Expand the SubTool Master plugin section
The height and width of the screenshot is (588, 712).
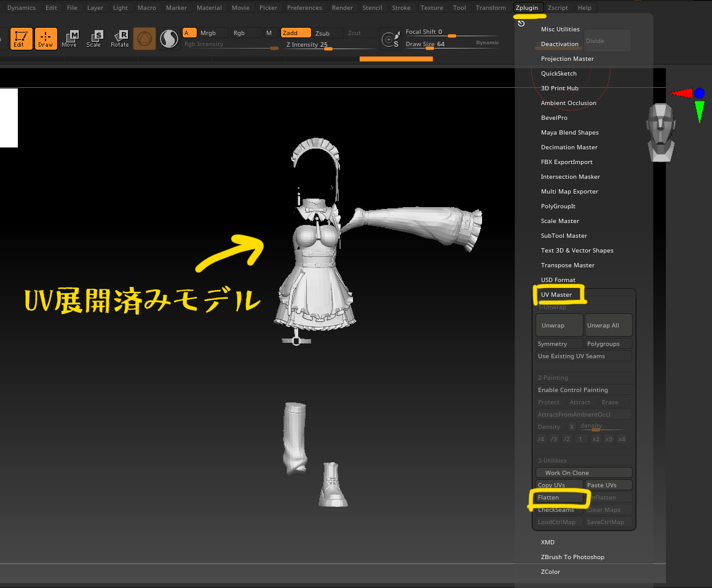(564, 236)
